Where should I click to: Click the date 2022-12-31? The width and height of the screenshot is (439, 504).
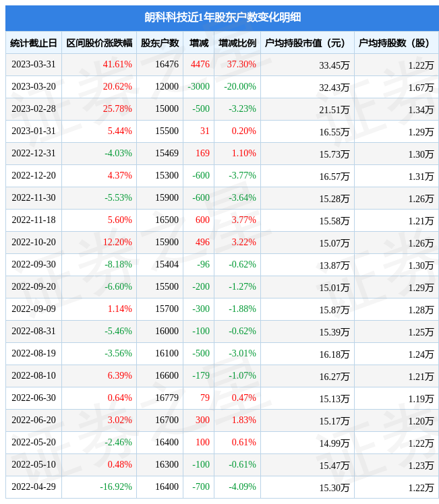point(34,153)
